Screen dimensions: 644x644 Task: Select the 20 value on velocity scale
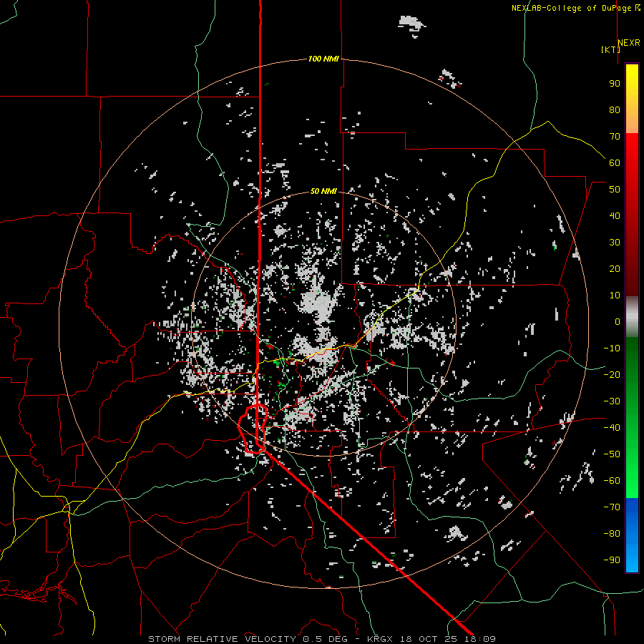click(x=615, y=269)
